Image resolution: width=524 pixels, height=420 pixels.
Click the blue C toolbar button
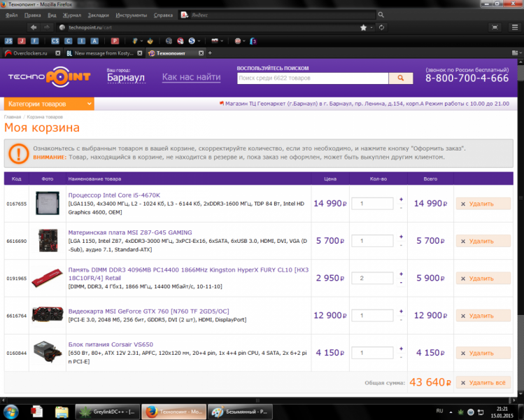pos(68,41)
